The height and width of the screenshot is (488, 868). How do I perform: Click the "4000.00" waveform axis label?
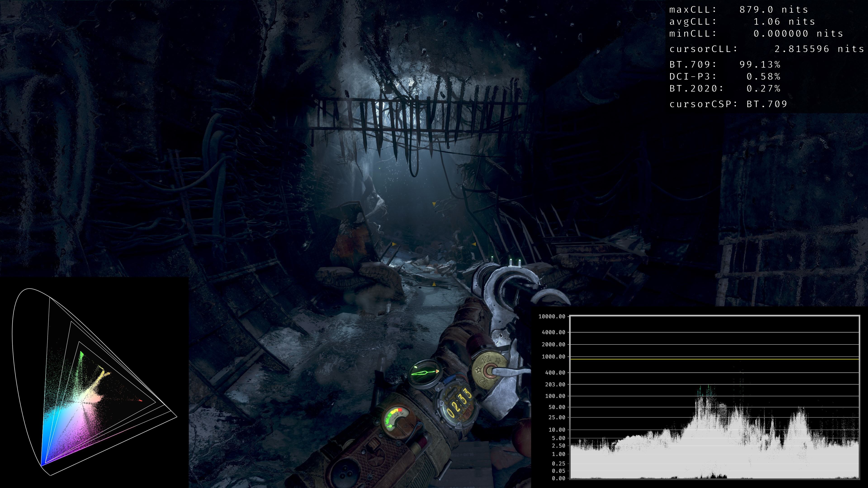553,332
